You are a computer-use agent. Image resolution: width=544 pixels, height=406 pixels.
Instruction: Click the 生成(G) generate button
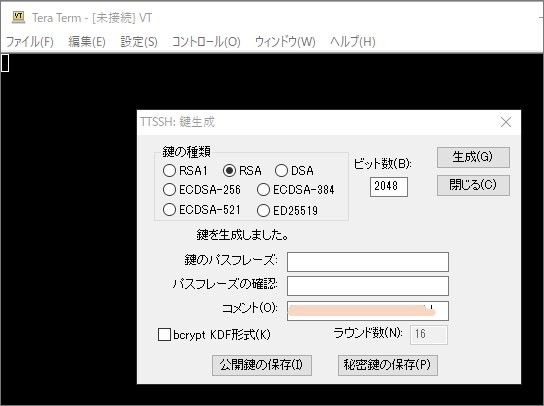pos(473,157)
